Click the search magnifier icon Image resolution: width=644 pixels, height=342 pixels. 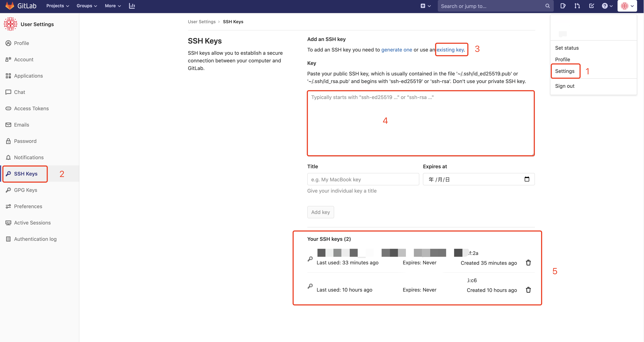tap(547, 6)
